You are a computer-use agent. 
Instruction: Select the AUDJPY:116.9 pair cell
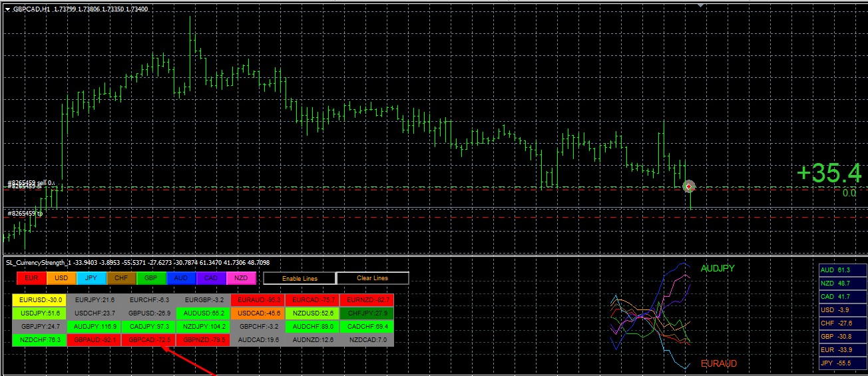94,327
